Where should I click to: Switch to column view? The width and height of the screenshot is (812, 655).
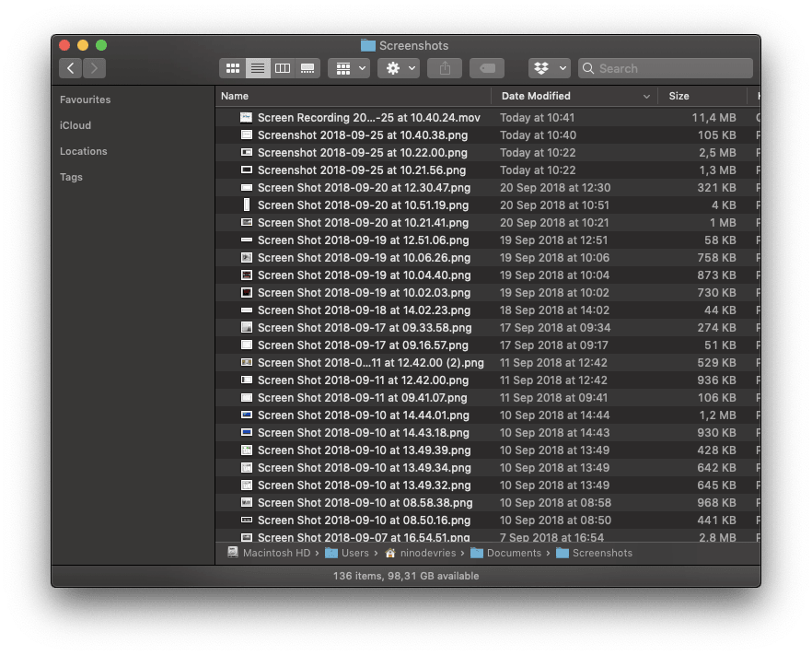(283, 67)
